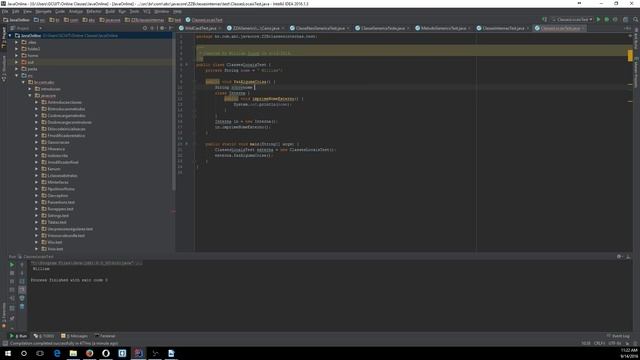This screenshot has height=360, width=640.
Task: Open Structure tool window on left strip
Action: click(x=4, y=69)
